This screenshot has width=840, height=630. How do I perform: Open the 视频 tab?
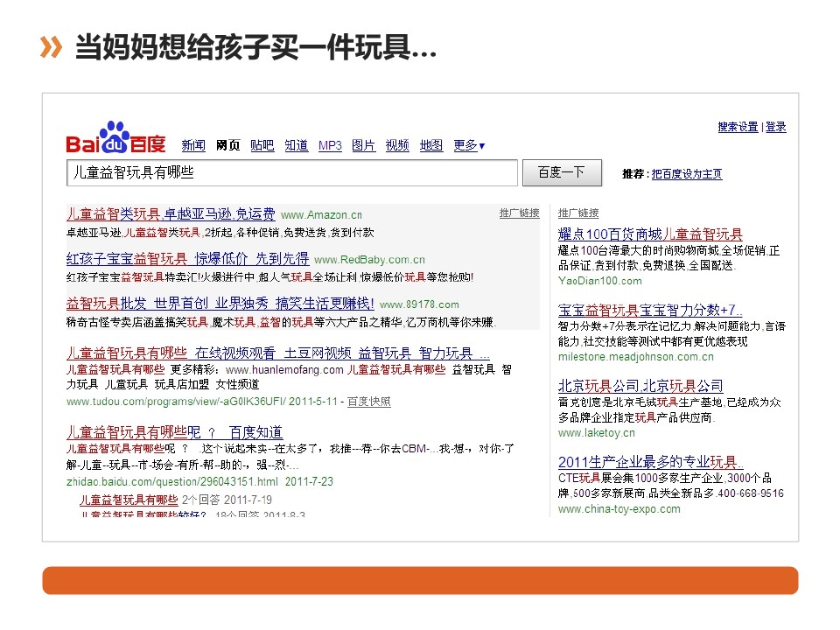(x=397, y=145)
